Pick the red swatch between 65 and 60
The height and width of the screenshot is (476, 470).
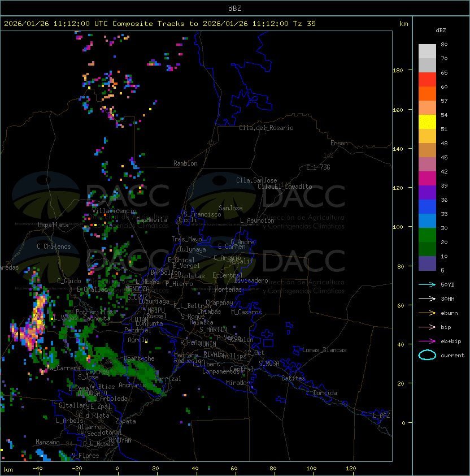click(427, 80)
